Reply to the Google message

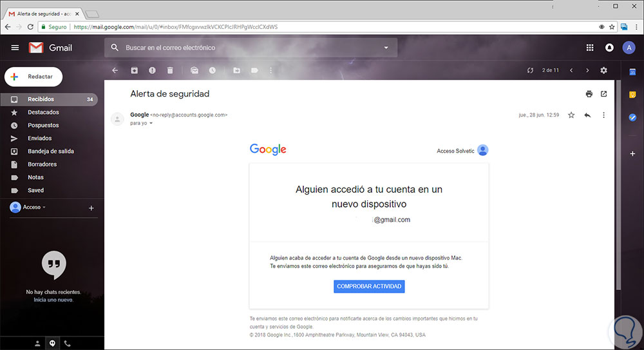pos(587,115)
